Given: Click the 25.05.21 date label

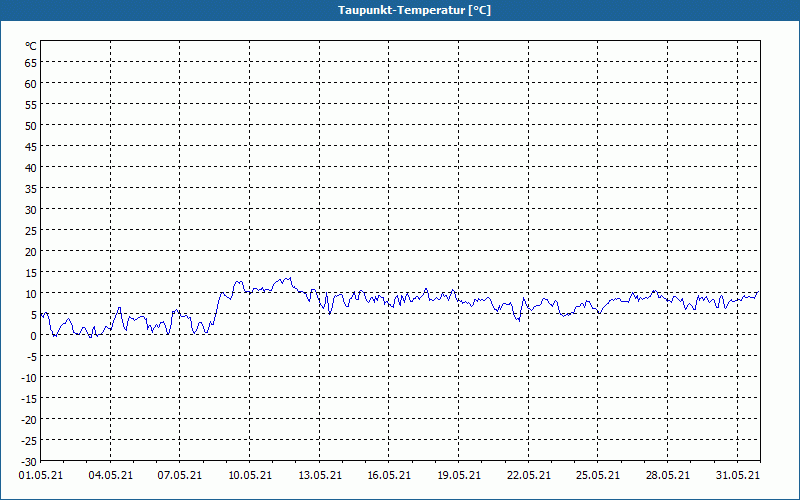Looking at the screenshot, I should click(598, 476).
